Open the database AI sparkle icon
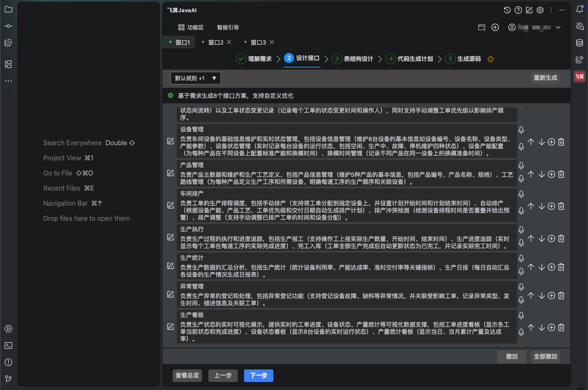The image size is (588, 390). tap(580, 60)
